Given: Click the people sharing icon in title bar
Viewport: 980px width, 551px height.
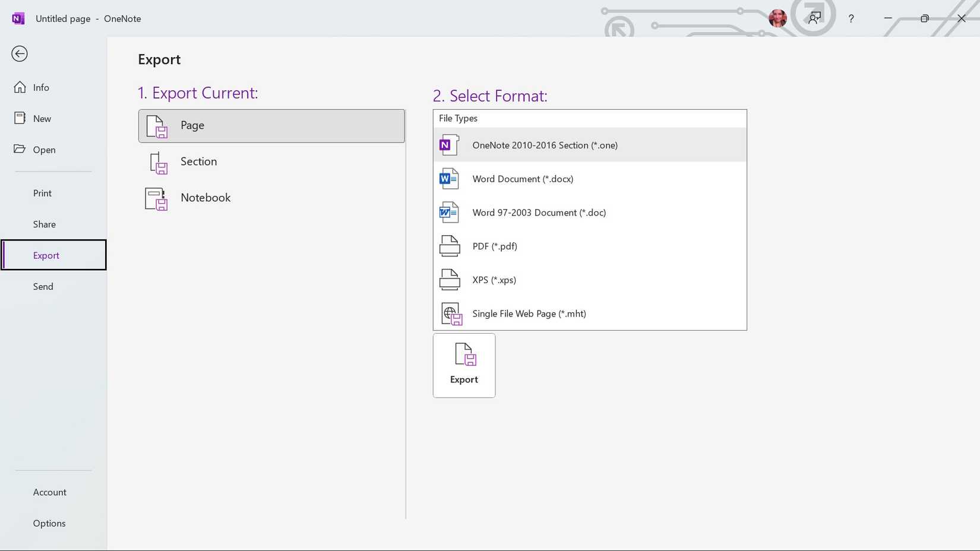Looking at the screenshot, I should [x=814, y=17].
